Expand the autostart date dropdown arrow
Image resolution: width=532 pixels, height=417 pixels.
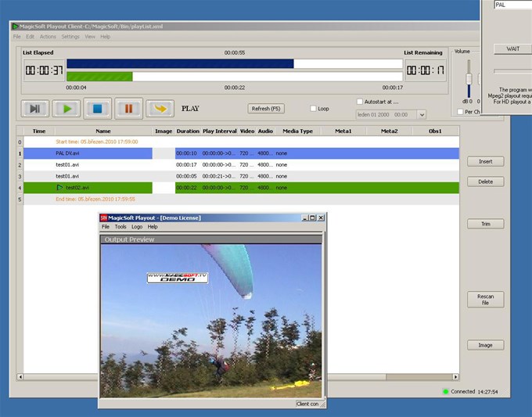tap(422, 115)
